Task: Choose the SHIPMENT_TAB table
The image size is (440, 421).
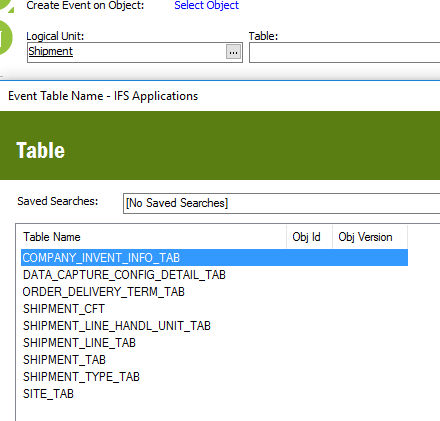Action: pos(214,360)
